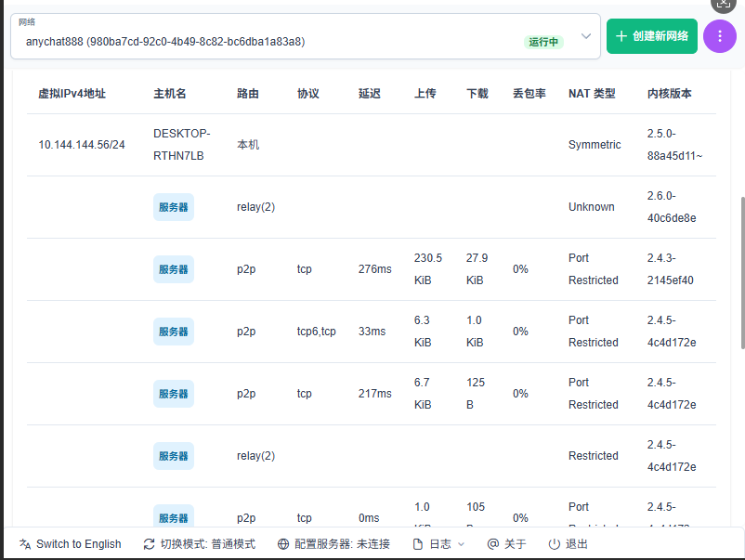Click the 丢包率 column header
The width and height of the screenshot is (745, 560).
(529, 94)
